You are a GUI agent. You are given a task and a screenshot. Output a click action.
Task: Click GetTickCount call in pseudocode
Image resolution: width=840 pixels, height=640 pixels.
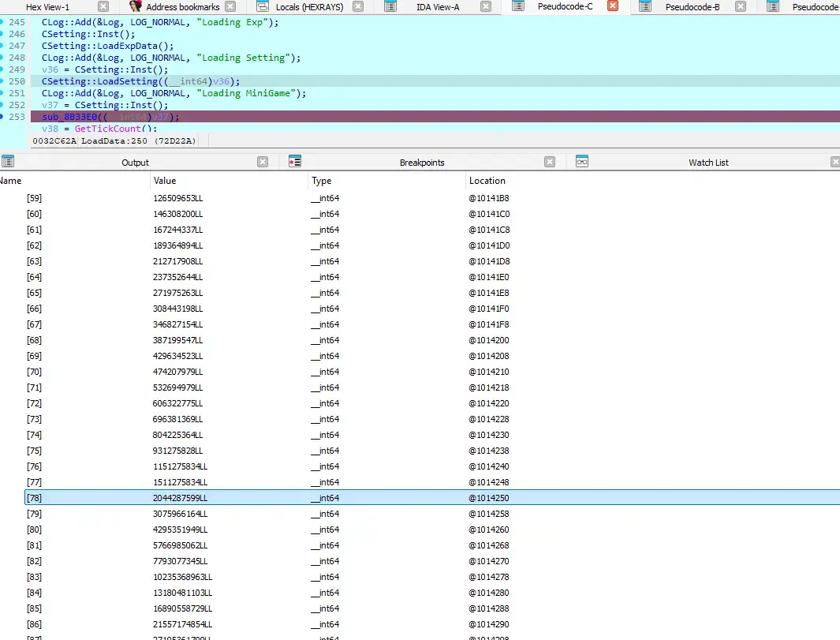108,129
